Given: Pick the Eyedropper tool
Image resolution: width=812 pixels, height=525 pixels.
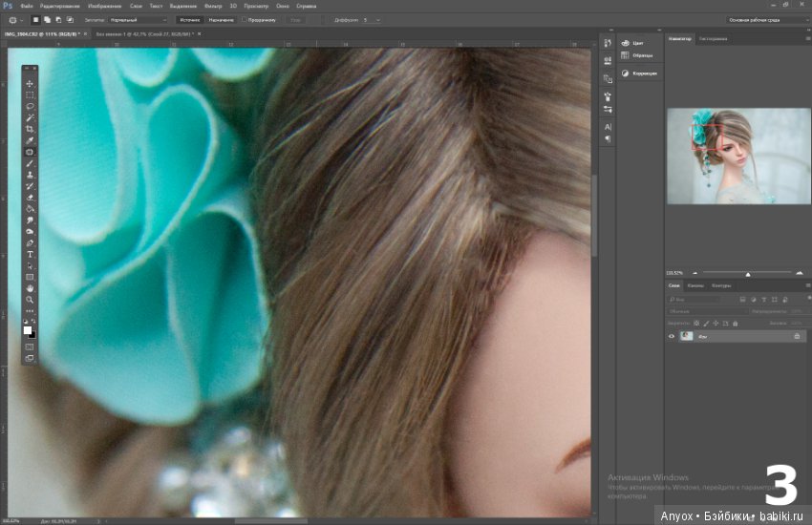Looking at the screenshot, I should (30, 140).
